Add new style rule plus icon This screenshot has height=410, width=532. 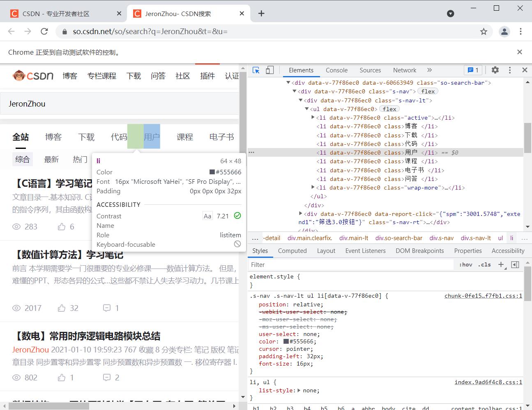pyautogui.click(x=501, y=265)
